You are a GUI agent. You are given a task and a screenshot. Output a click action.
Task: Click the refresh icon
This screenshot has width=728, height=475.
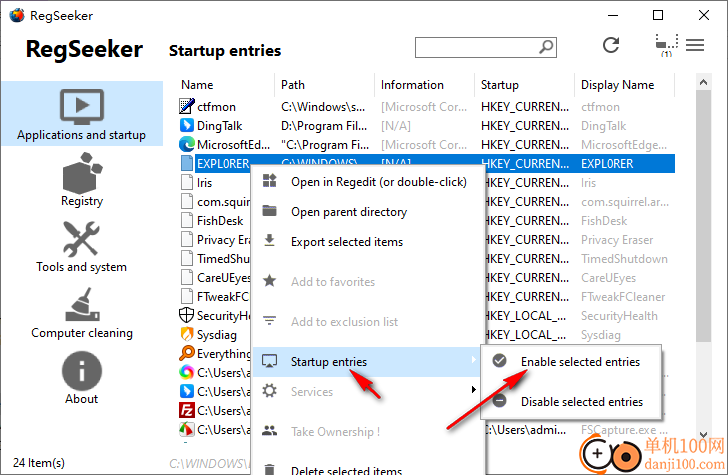pyautogui.click(x=611, y=45)
